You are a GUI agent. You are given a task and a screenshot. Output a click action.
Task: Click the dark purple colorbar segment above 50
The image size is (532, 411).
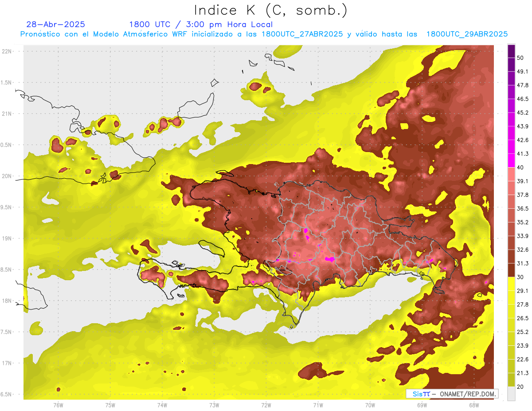[x=511, y=51]
